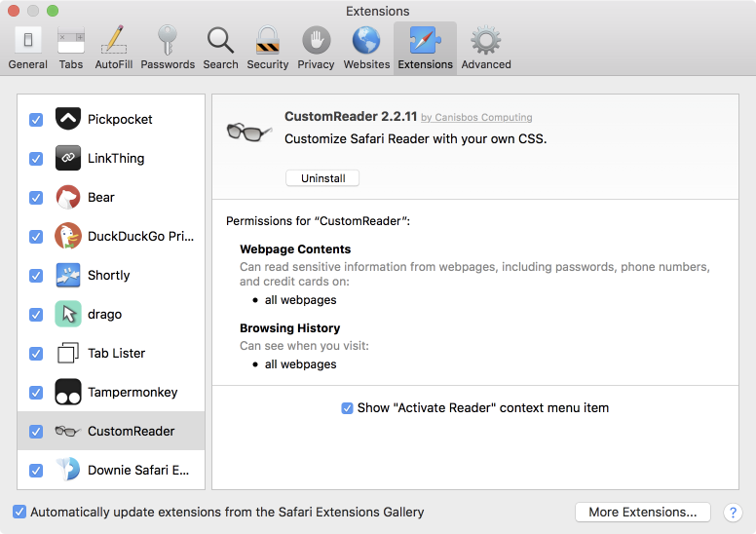Open the Advanced gear pane
This screenshot has width=756, height=534.
pos(485,48)
